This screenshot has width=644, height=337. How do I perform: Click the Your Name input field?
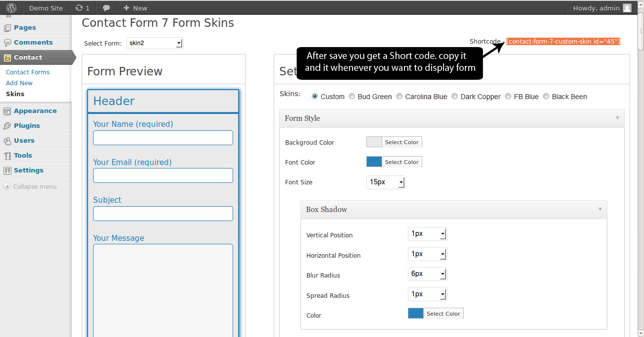(163, 138)
